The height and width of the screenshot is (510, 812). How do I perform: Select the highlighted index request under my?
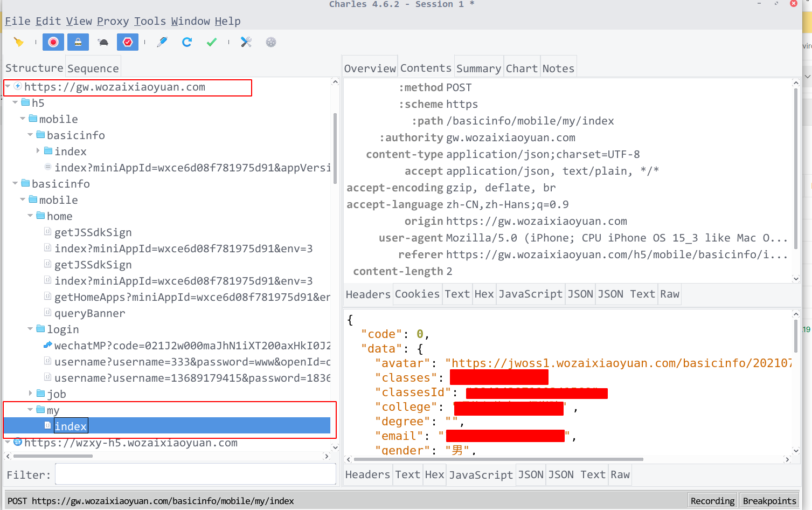(71, 426)
